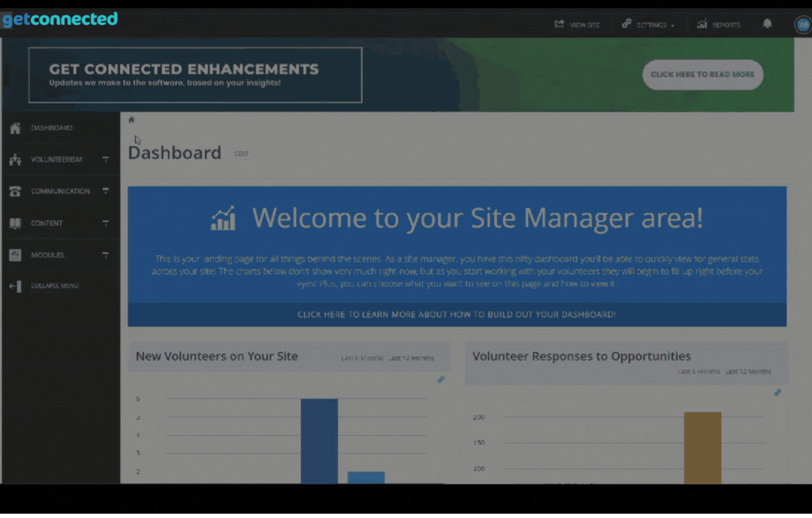Image resolution: width=812 pixels, height=518 pixels.
Task: Click the Communication telephone icon
Action: coord(15,192)
